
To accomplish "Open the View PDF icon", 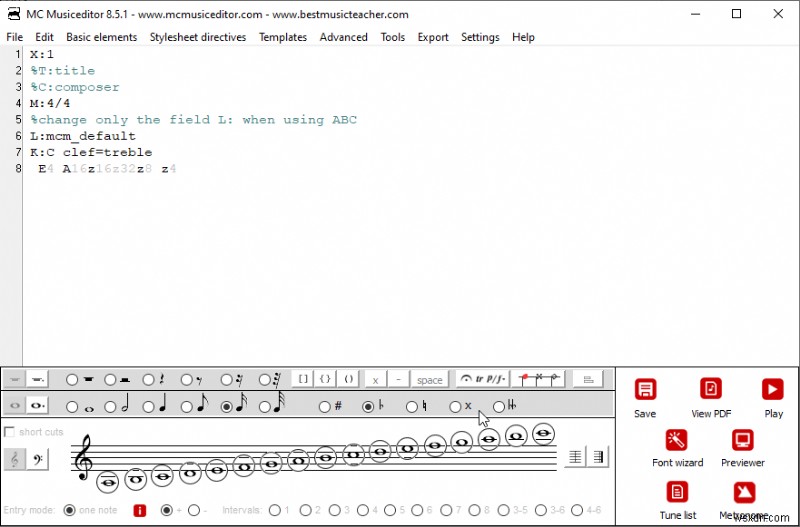I will [711, 390].
